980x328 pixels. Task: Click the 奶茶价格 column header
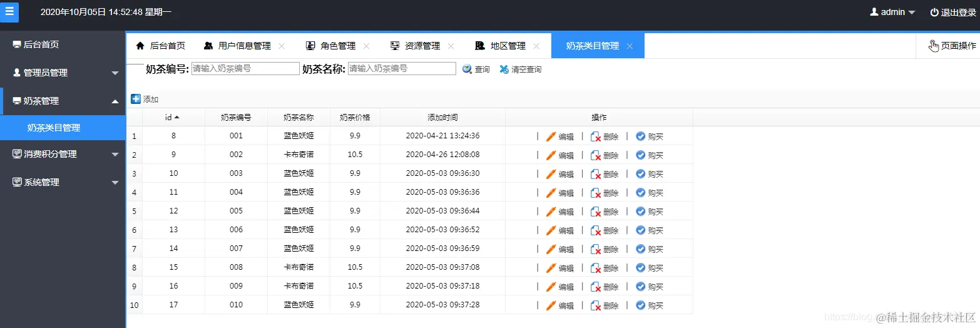pyautogui.click(x=355, y=117)
